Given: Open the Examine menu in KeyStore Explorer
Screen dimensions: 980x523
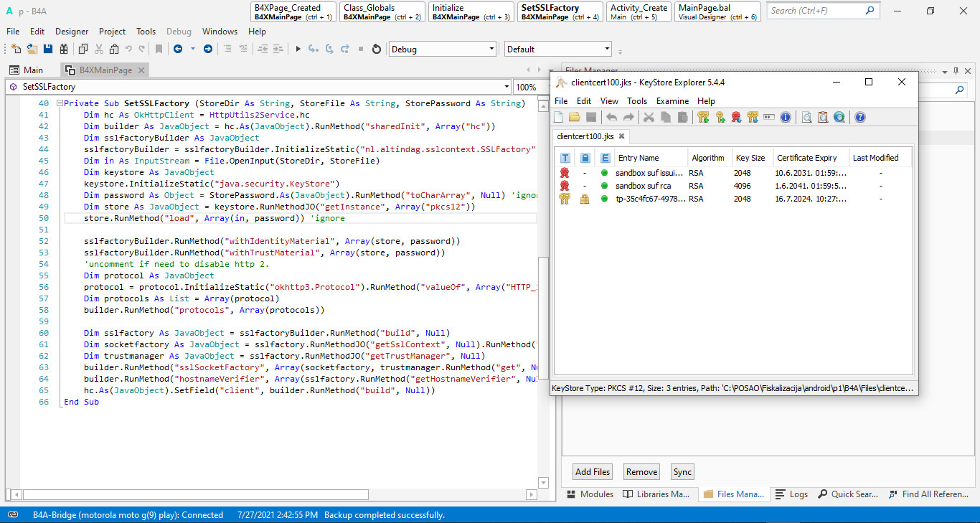Looking at the screenshot, I should click(x=672, y=101).
